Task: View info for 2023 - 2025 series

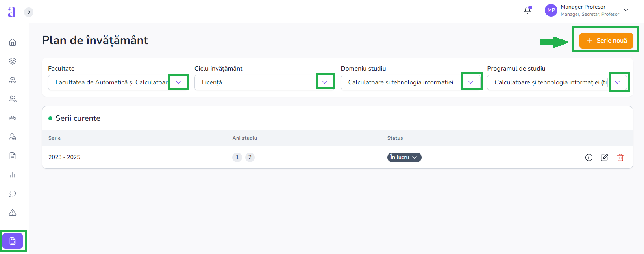Action: pyautogui.click(x=589, y=157)
